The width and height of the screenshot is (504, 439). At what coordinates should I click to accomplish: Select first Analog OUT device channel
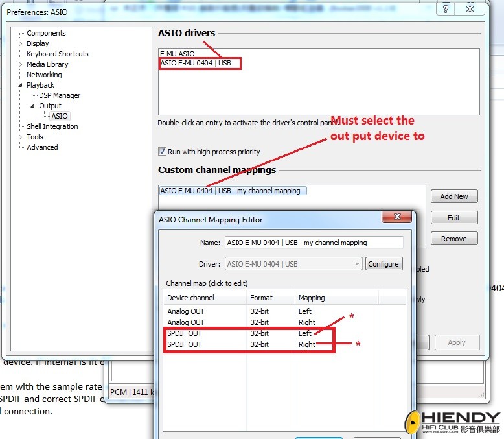[186, 311]
